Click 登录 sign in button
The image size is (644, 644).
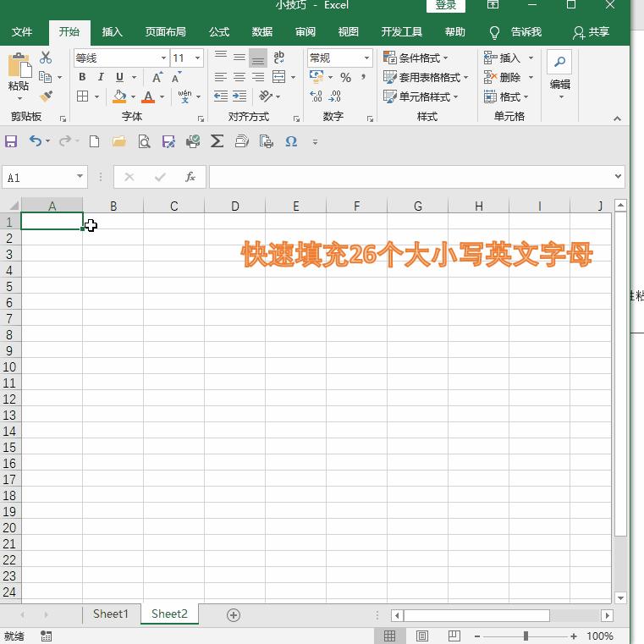pos(446,5)
